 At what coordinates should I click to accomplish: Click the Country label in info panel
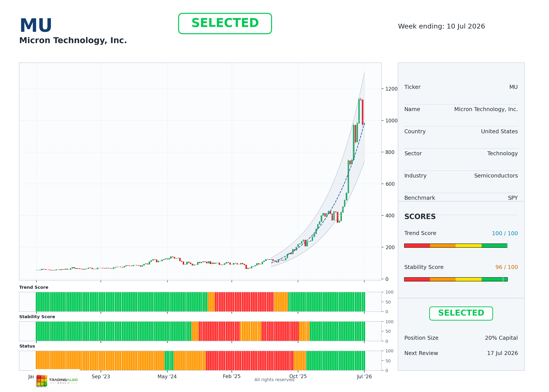pyautogui.click(x=415, y=132)
